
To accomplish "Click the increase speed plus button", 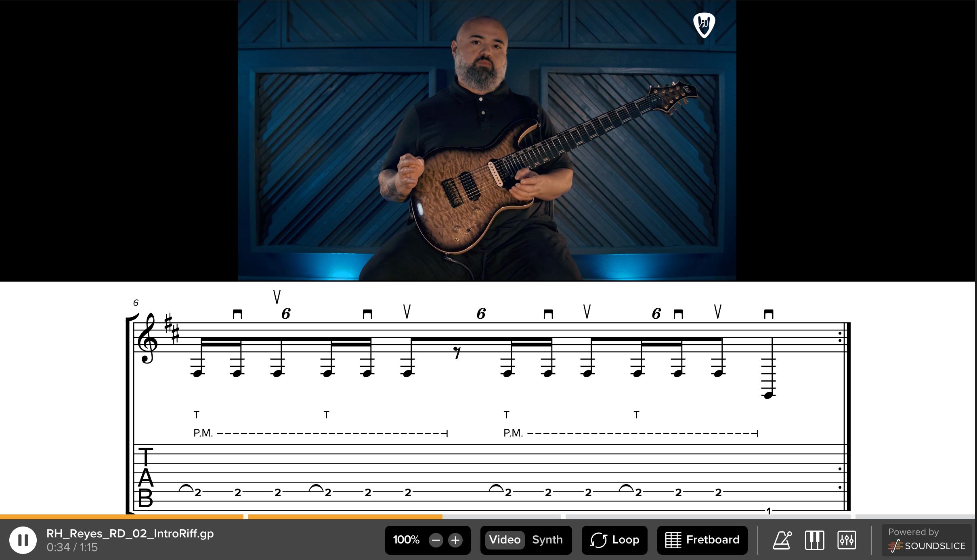I will coord(456,540).
